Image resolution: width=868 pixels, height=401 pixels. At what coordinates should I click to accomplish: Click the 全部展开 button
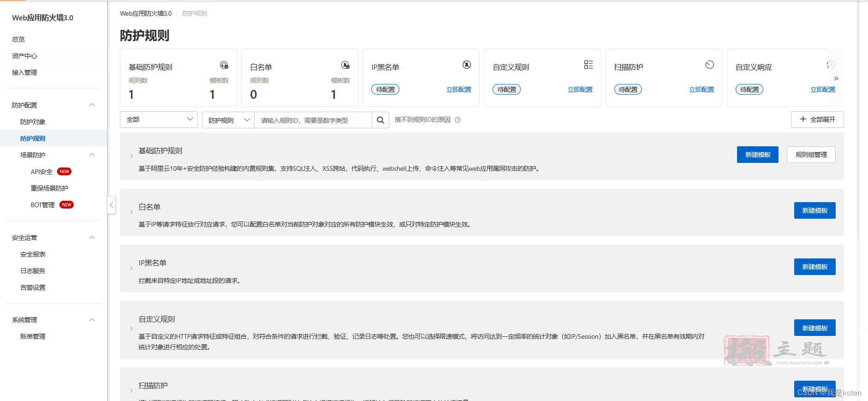[817, 120]
